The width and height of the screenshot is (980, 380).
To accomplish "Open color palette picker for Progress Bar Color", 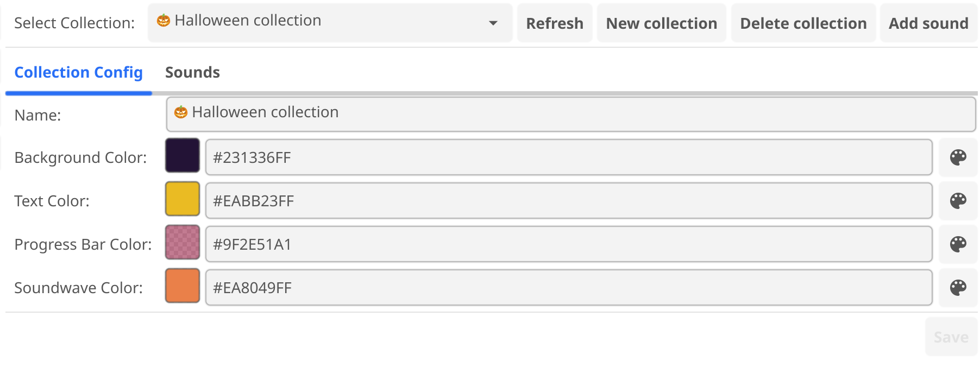I will tap(958, 244).
